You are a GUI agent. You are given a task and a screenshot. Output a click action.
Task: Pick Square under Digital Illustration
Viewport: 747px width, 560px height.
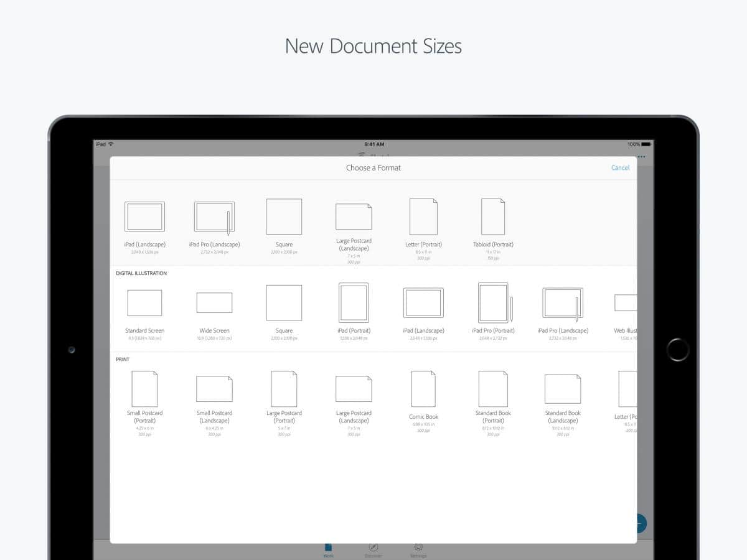pyautogui.click(x=284, y=303)
